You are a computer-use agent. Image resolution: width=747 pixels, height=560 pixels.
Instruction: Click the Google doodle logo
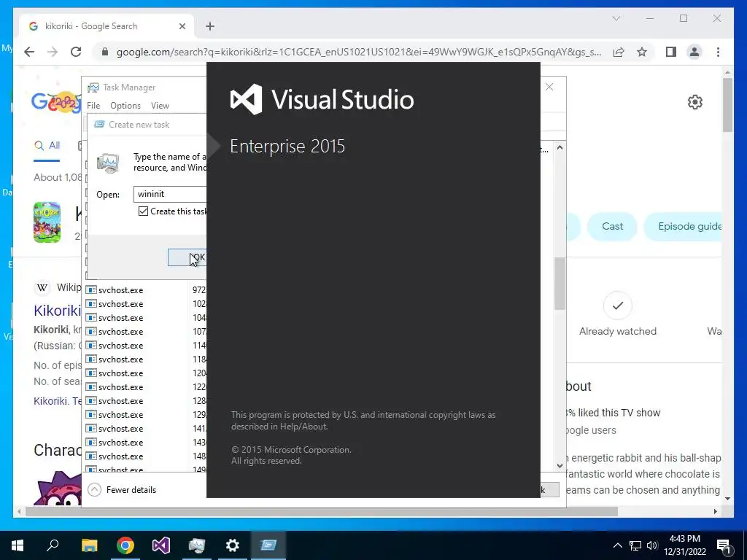56,102
